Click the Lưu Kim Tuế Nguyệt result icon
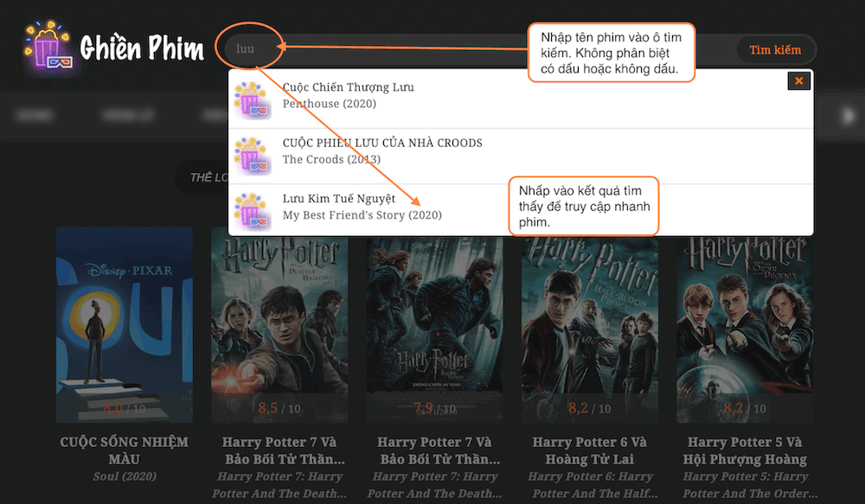 click(x=253, y=211)
